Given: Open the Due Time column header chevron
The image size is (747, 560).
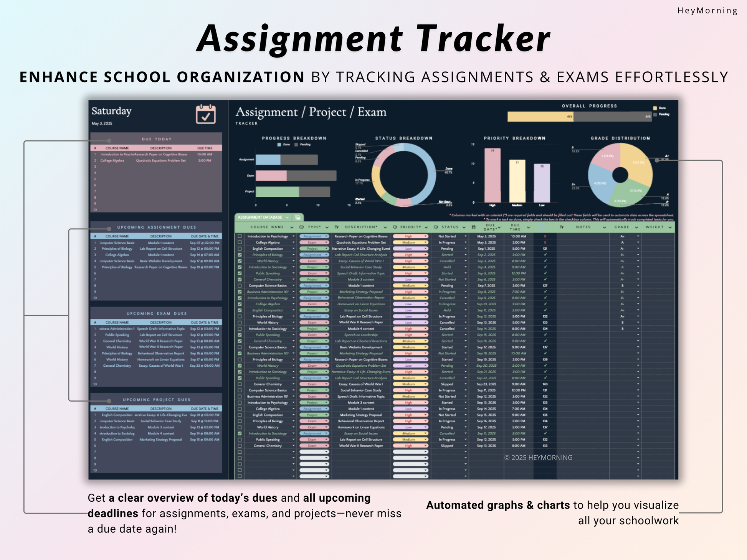Looking at the screenshot, I should [528, 227].
